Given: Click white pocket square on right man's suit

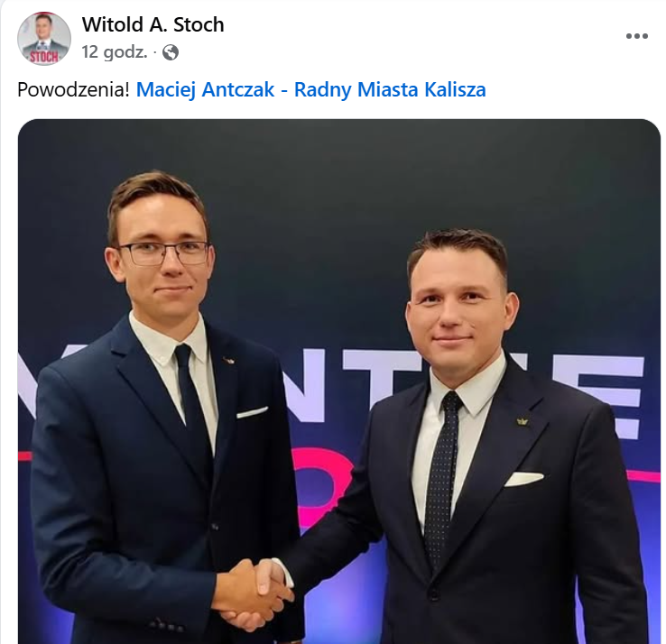Looking at the screenshot, I should pos(523,479).
